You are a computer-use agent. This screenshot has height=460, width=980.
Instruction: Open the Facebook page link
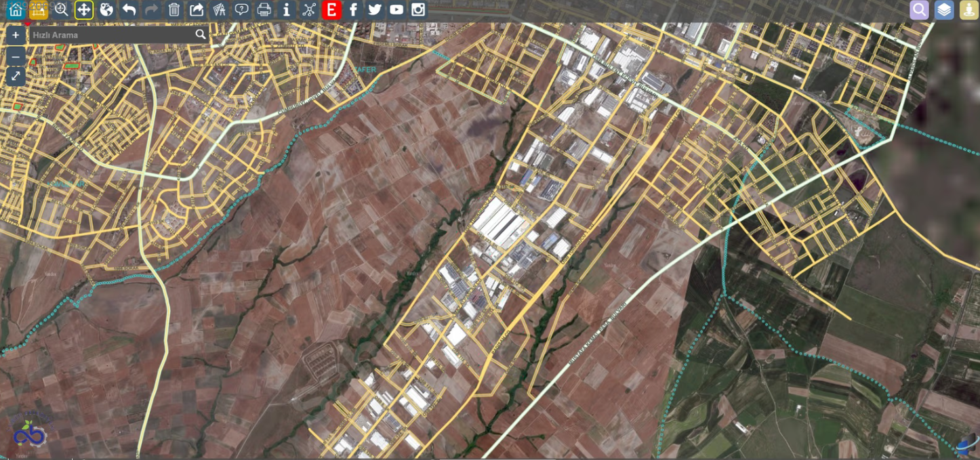click(353, 9)
